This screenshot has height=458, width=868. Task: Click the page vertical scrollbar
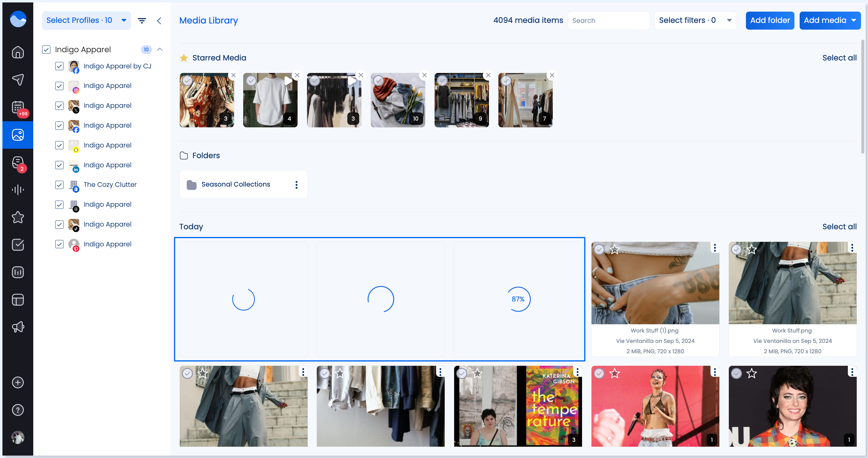(x=863, y=96)
